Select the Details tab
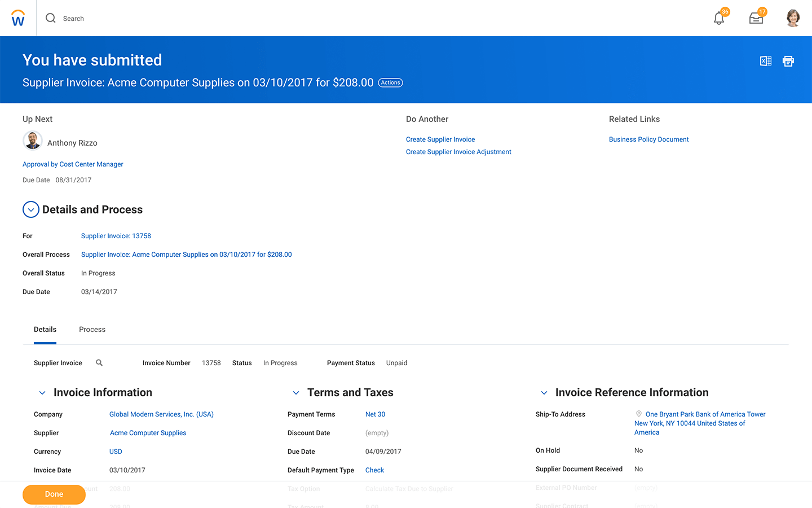Viewport: 812px width, 508px height. 45,330
